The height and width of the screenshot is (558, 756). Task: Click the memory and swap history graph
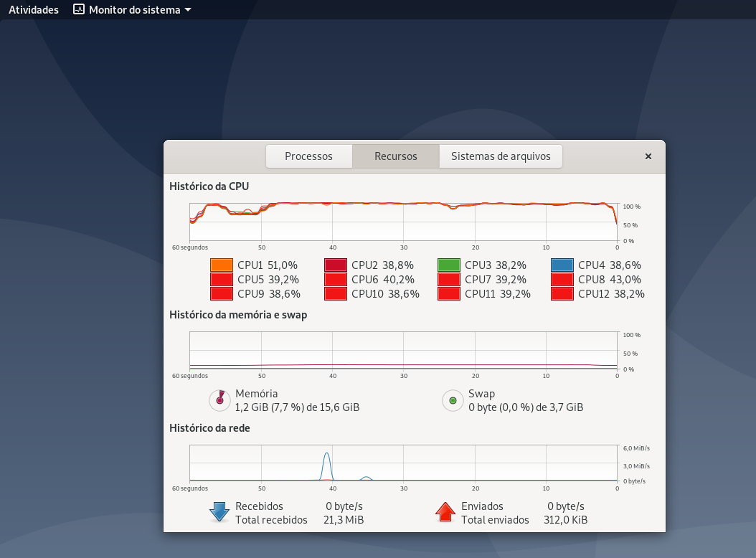403,351
